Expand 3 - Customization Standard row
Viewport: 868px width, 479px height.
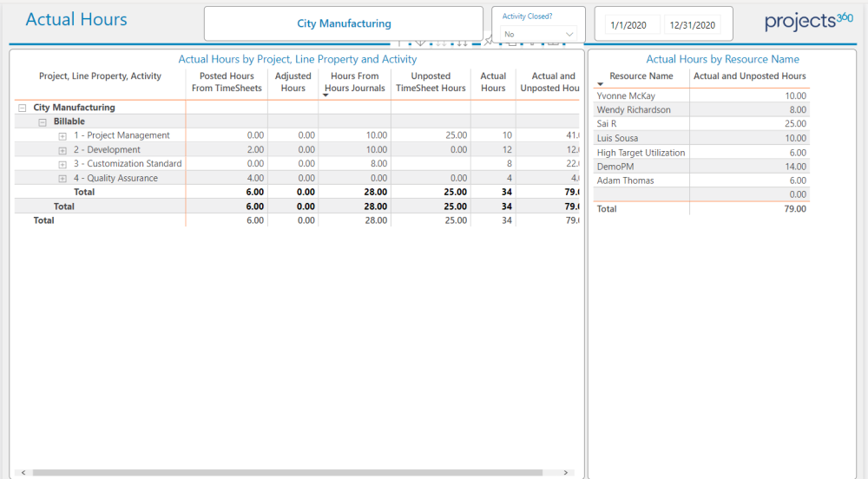62,164
